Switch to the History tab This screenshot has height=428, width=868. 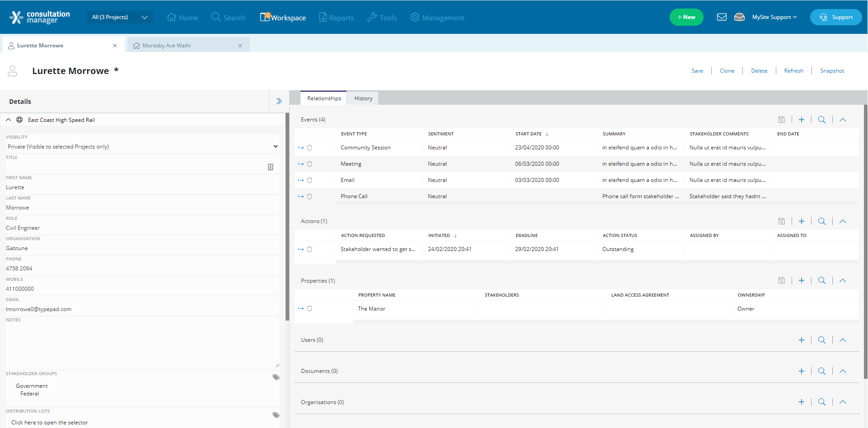pos(363,98)
